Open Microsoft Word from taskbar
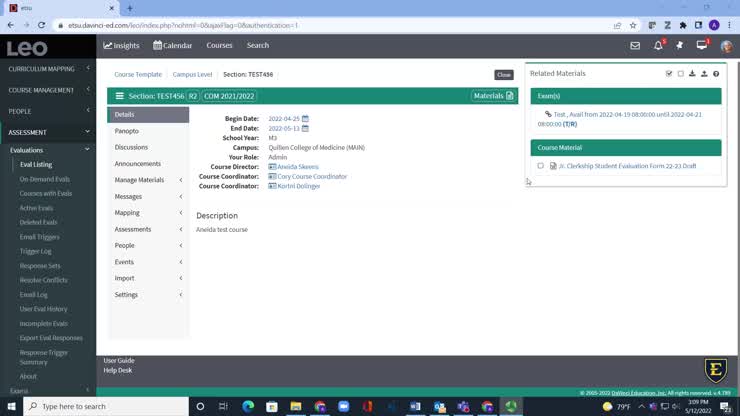 (x=415, y=407)
